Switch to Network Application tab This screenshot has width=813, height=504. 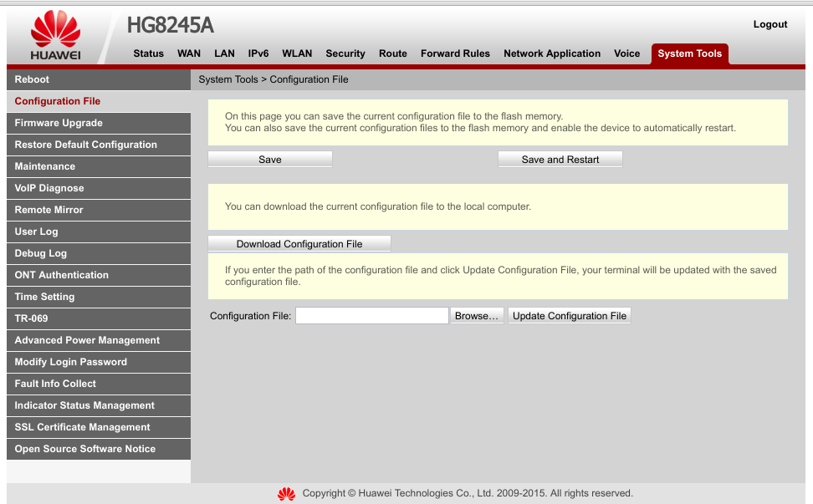point(552,53)
